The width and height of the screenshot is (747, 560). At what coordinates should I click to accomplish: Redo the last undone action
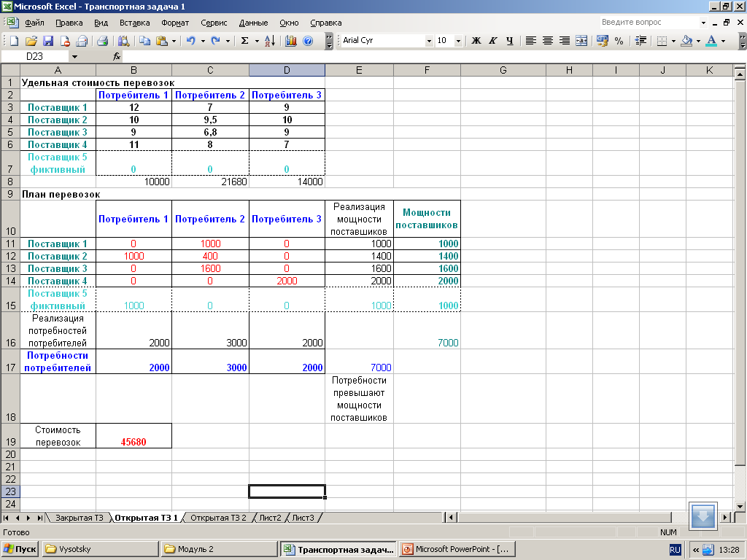(216, 41)
